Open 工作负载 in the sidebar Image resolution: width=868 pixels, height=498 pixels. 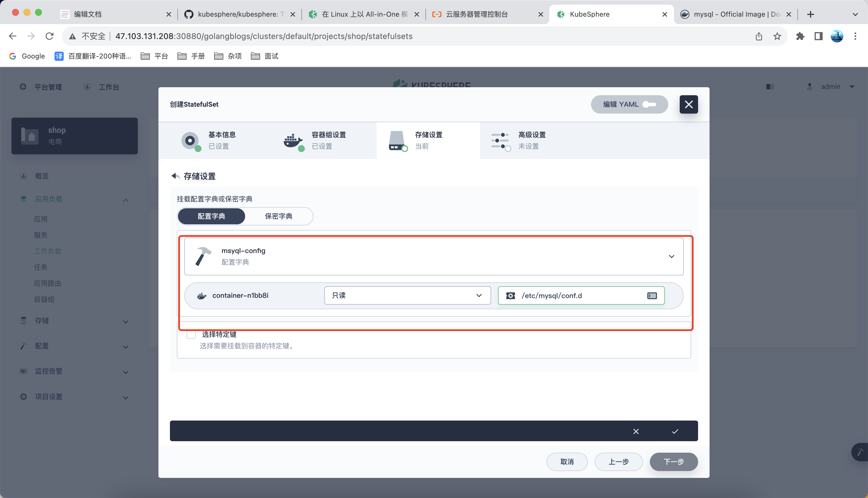pyautogui.click(x=48, y=251)
